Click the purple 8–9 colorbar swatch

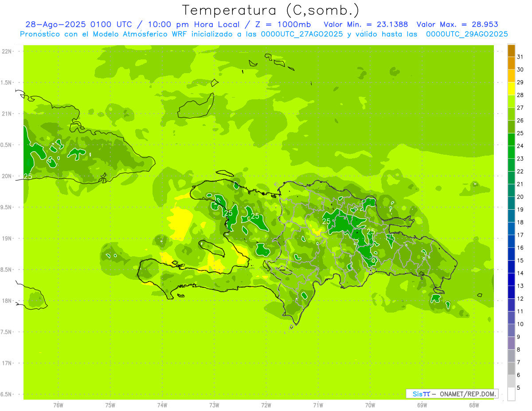click(x=511, y=343)
